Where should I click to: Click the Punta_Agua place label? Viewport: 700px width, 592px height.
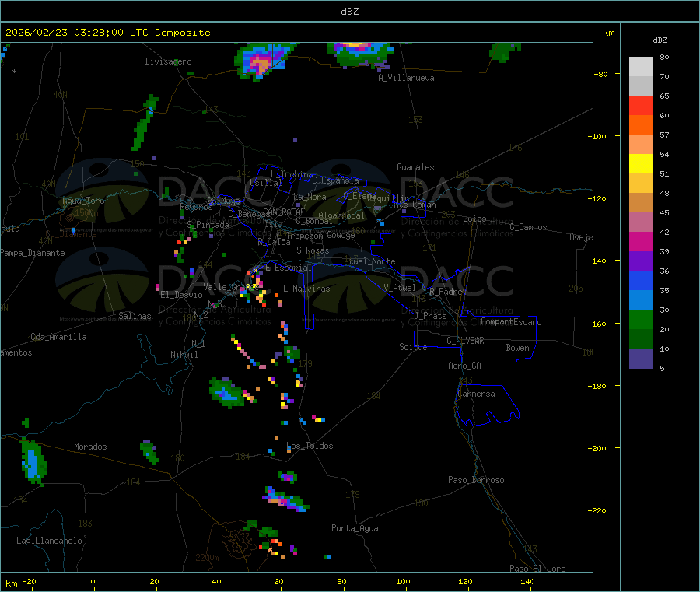(355, 528)
